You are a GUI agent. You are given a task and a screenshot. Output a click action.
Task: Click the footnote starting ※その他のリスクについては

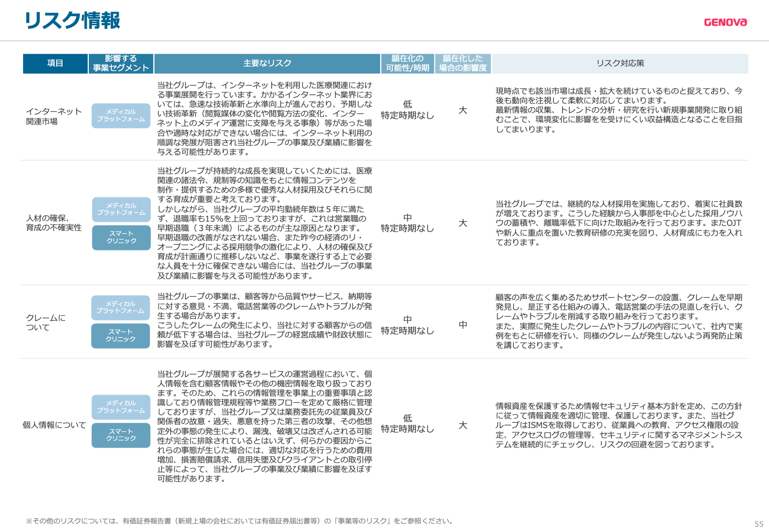tap(240, 521)
